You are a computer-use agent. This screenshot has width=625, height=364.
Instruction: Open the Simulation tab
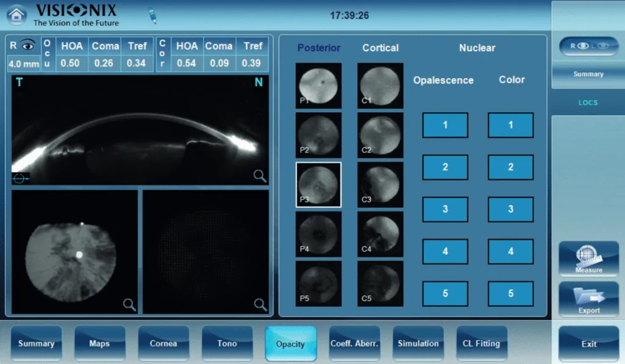[418, 343]
